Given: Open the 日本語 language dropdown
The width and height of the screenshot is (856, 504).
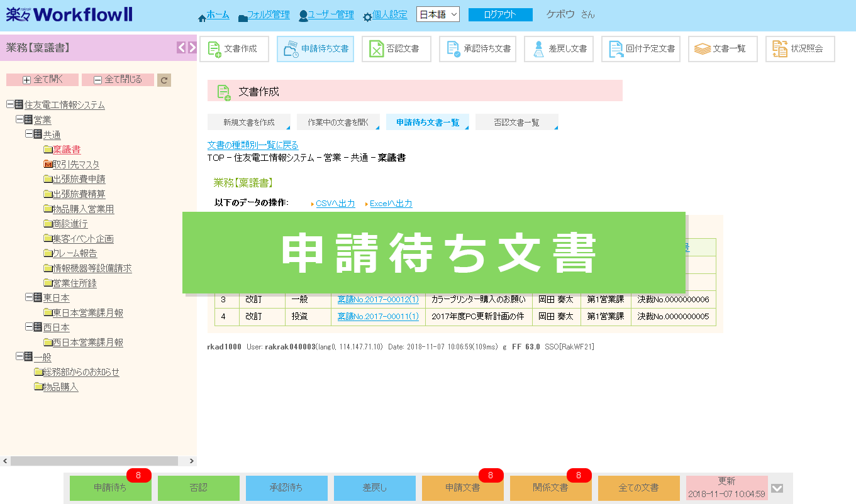Looking at the screenshot, I should [438, 14].
